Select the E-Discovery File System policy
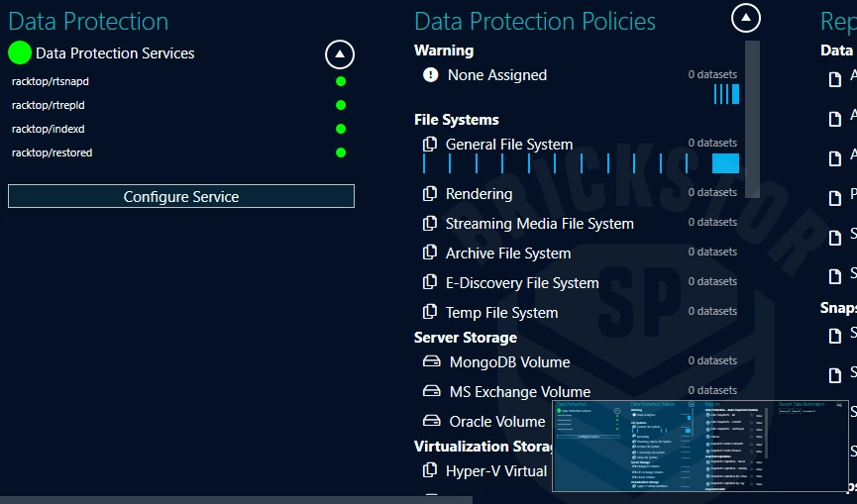The width and height of the screenshot is (857, 504). 521,283
